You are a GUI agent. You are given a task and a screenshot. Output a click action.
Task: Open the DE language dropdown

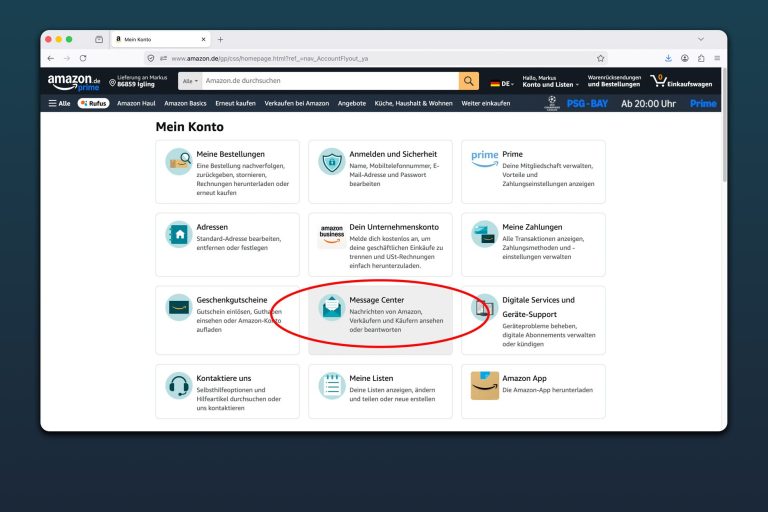pos(502,84)
